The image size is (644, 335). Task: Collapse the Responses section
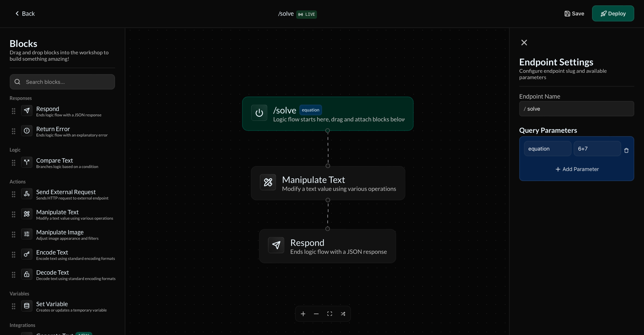[x=20, y=98]
